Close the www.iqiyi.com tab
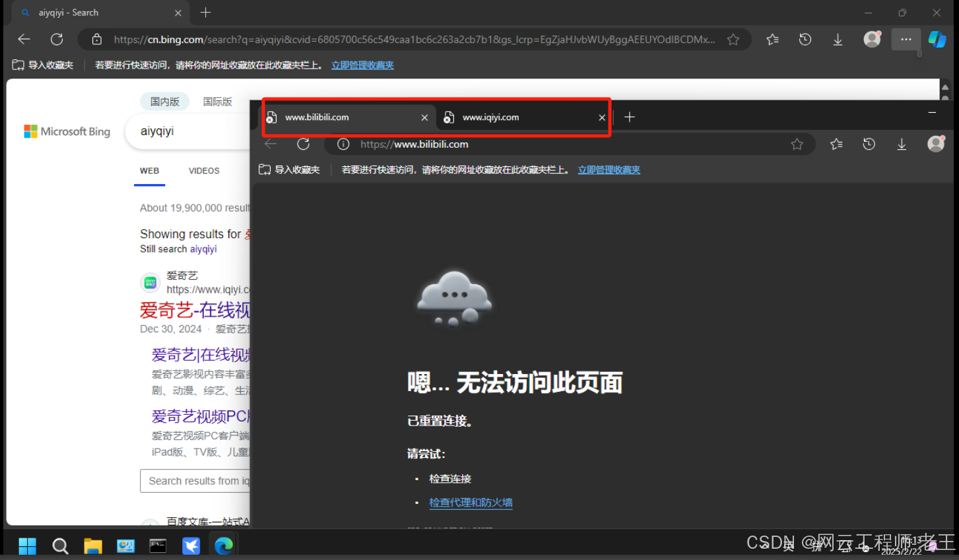The height and width of the screenshot is (560, 959). coord(601,117)
